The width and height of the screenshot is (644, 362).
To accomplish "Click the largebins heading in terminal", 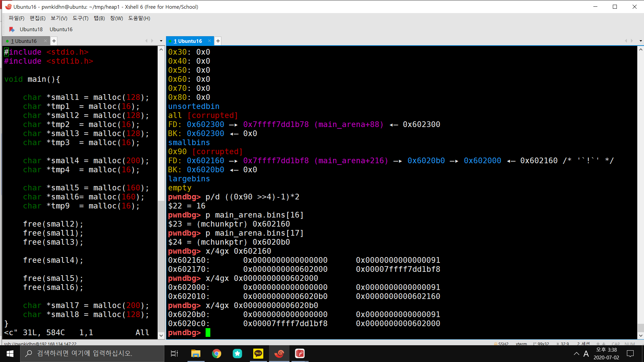I will (189, 179).
